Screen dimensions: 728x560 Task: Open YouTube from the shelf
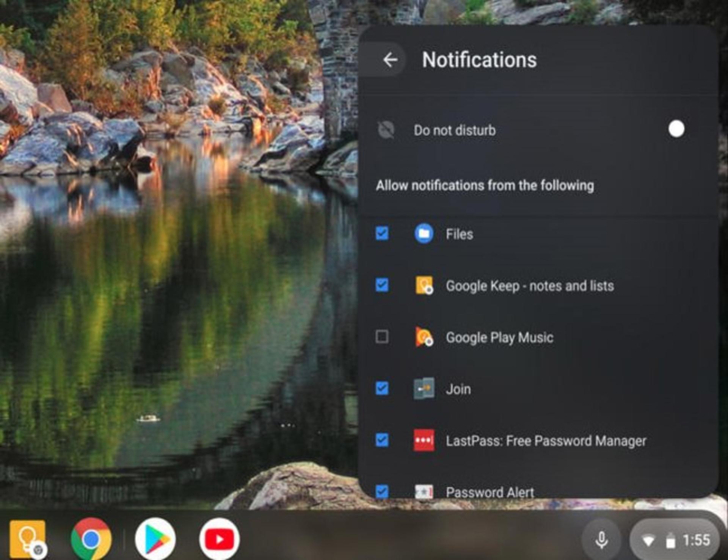click(219, 539)
